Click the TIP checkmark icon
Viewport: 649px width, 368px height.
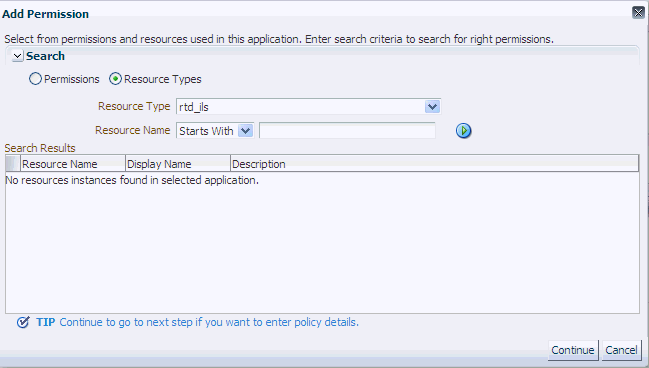23,322
